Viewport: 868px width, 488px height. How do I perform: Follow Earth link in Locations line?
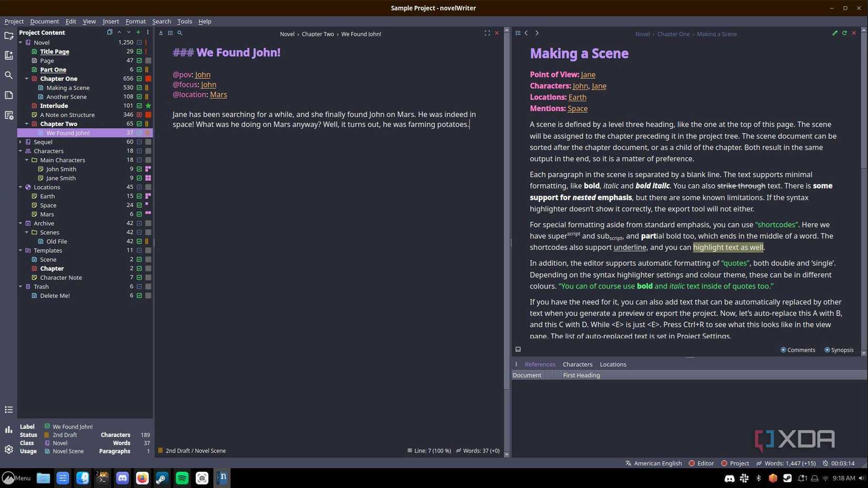577,97
